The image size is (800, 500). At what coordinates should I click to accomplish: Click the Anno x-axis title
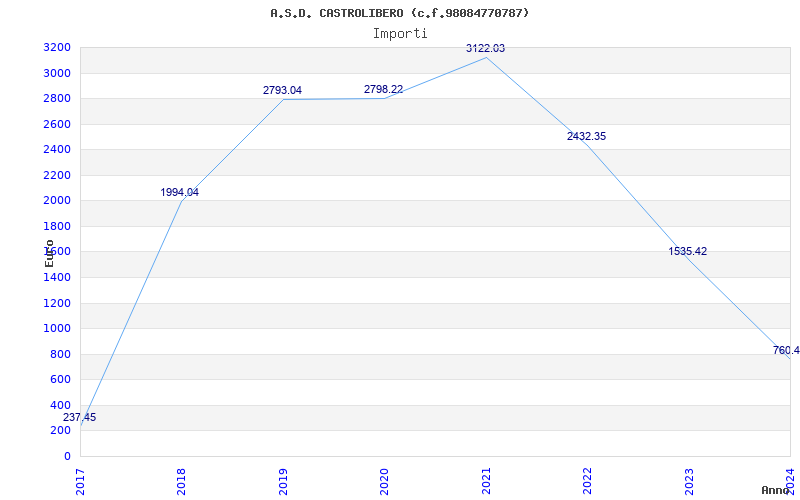pos(775,490)
